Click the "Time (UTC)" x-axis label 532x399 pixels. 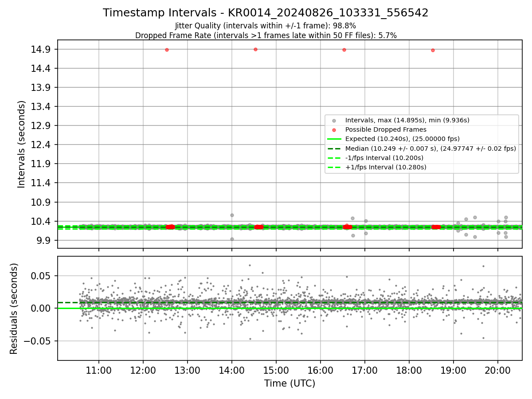pyautogui.click(x=289, y=383)
